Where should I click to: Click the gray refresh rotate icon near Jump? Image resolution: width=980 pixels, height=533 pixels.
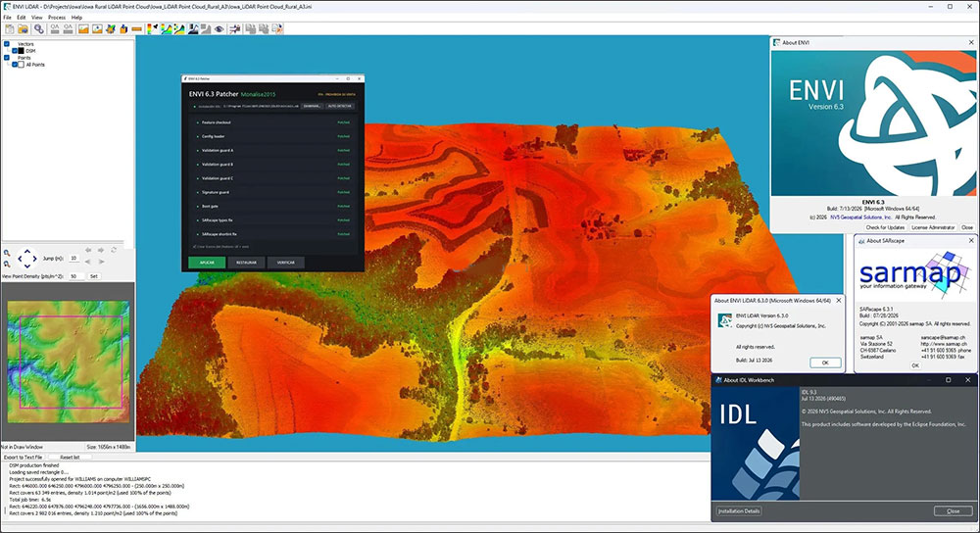point(114,250)
